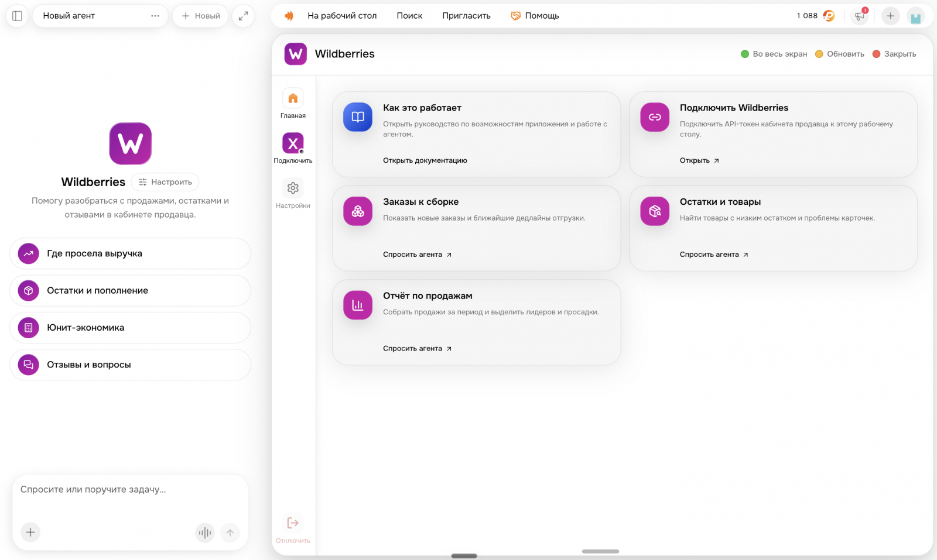Click Открыть link in Подключить Wildberries card
Image resolution: width=937 pixels, height=560 pixels.
[x=699, y=160]
